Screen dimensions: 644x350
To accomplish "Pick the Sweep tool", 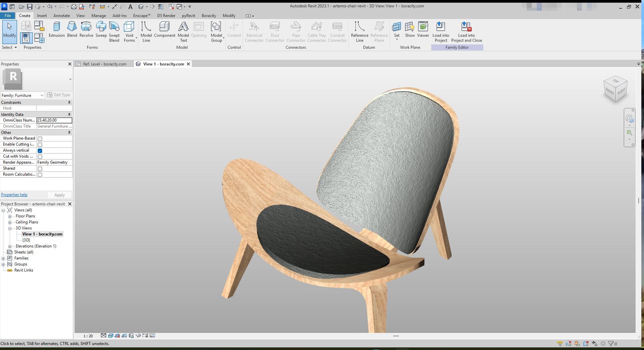I will (101, 29).
